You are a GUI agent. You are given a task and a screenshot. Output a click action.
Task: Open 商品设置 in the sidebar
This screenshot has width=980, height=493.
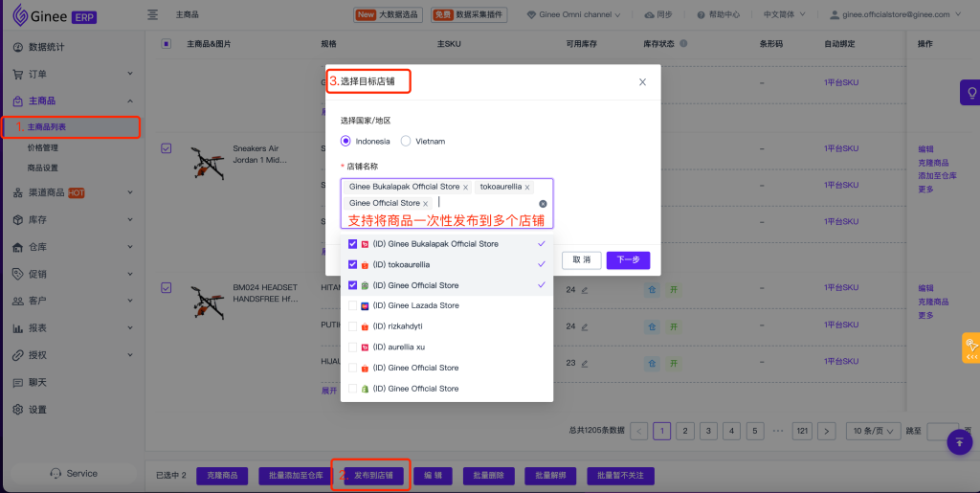[42, 168]
